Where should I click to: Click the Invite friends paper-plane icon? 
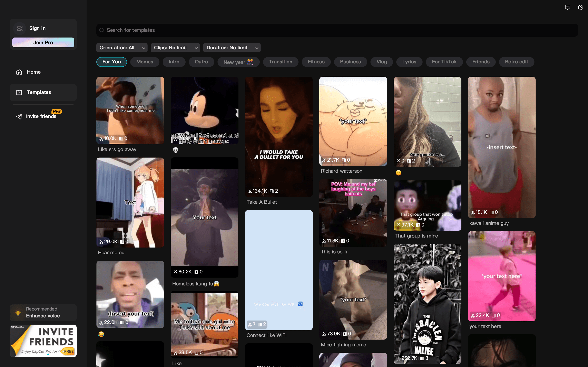[x=19, y=117]
